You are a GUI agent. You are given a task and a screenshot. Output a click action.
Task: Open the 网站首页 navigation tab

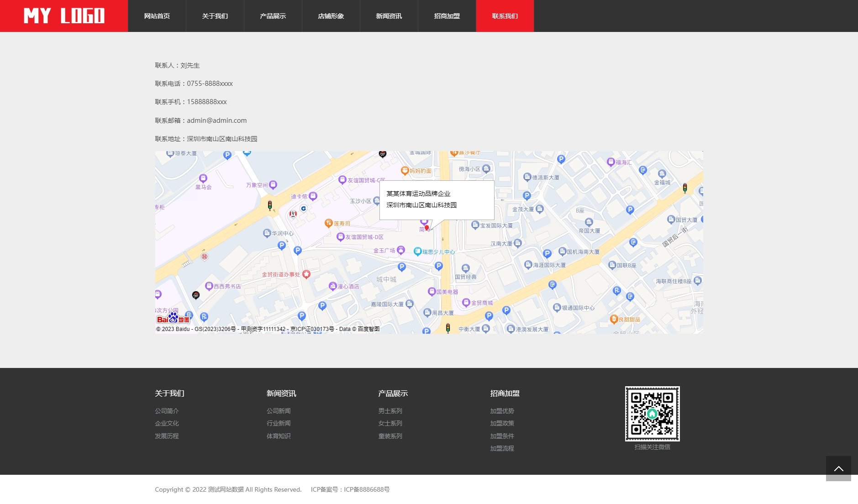coord(157,16)
